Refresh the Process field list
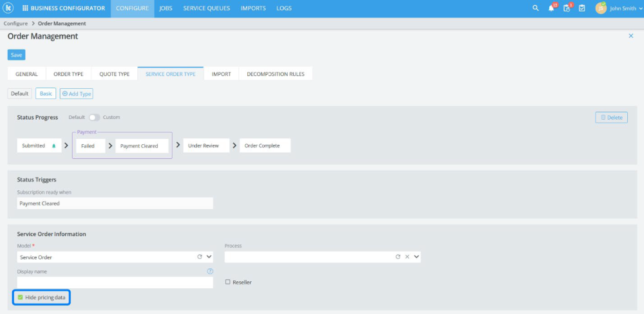644x314 pixels. 398,257
